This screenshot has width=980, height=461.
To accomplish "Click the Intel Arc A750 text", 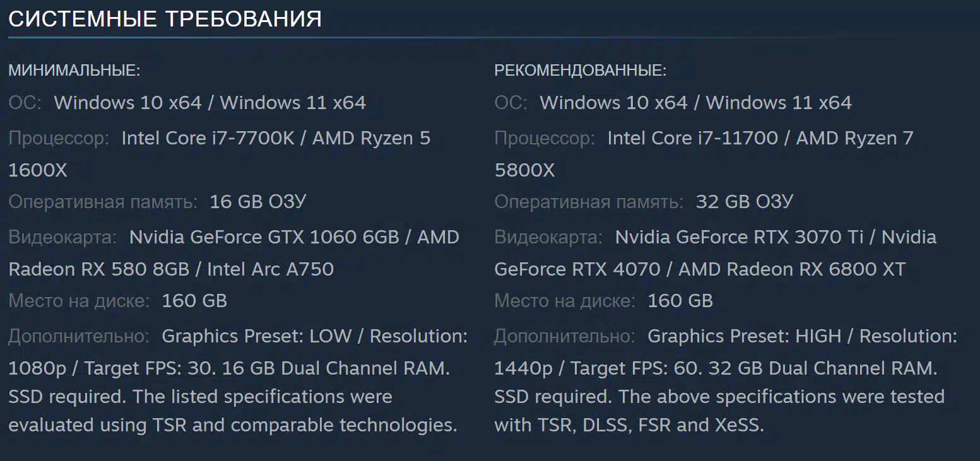I will [270, 269].
